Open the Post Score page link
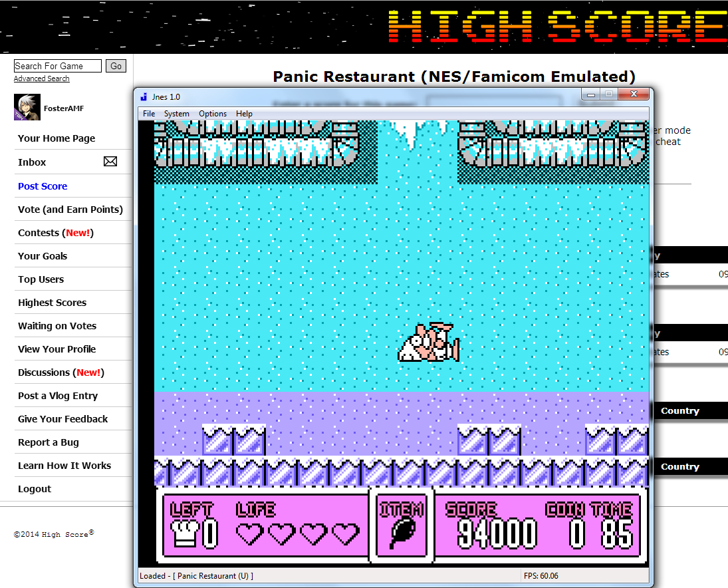Screen dimensions: 728x588 click(43, 186)
